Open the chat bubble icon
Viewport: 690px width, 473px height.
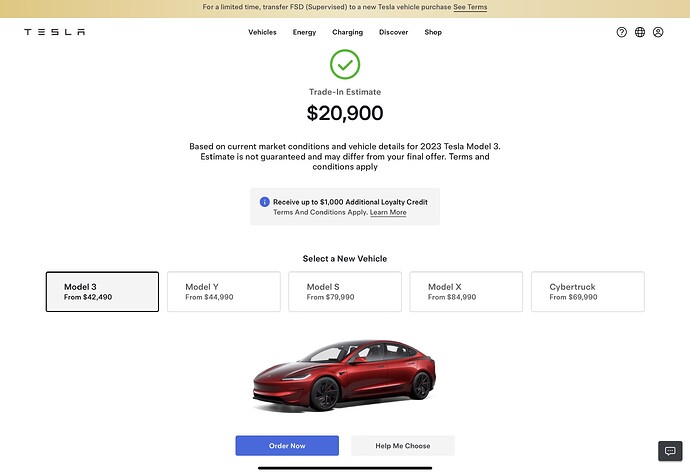point(670,451)
